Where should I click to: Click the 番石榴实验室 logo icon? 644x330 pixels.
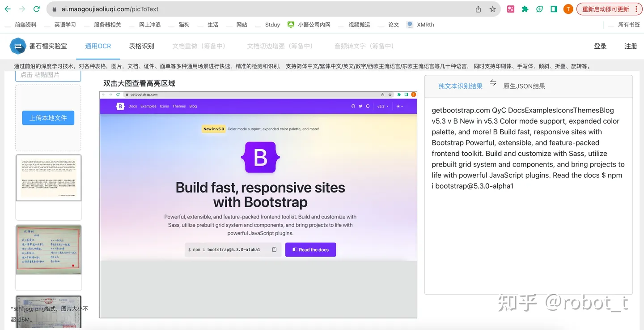[18, 46]
